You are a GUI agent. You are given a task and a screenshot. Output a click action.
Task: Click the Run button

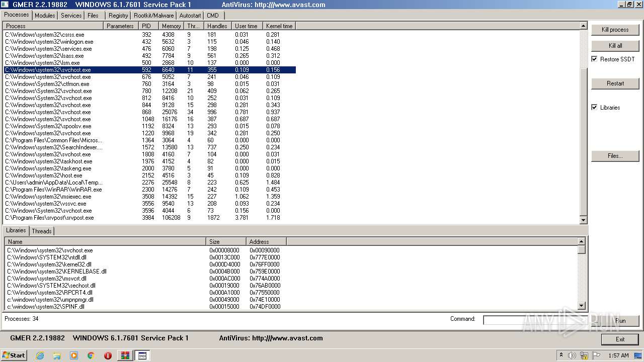[x=620, y=320]
